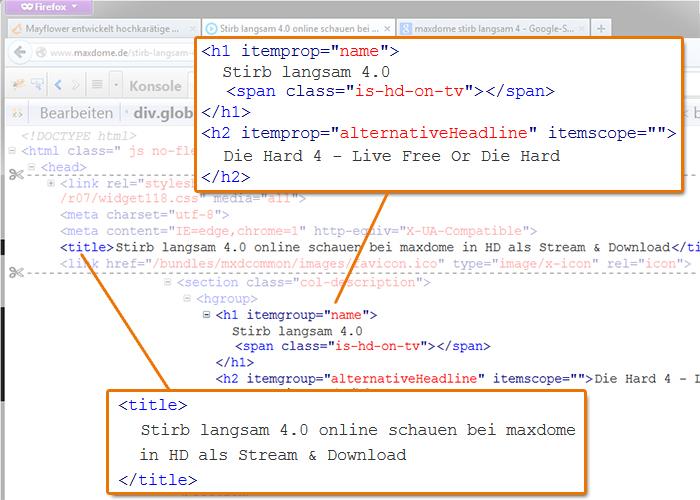Viewport: 700px width, 500px height.
Task: Click Firebug panel history back arrow
Action: point(58,84)
